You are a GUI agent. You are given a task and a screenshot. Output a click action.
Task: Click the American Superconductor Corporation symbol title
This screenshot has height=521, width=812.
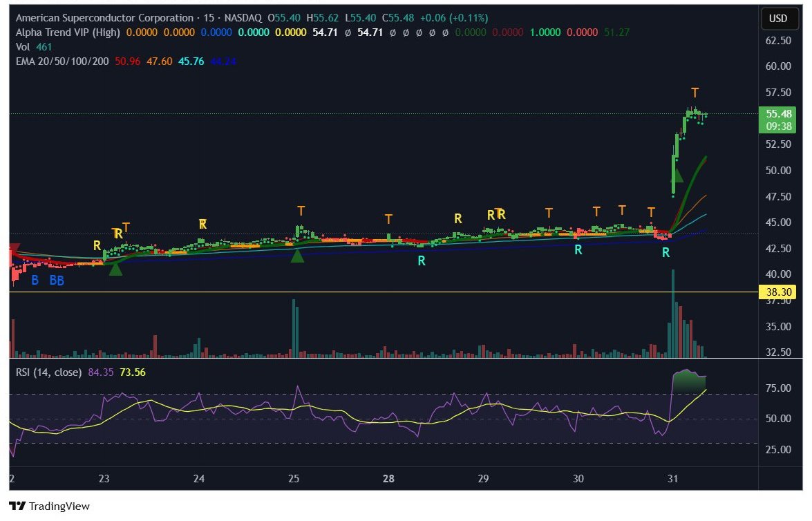click(x=104, y=17)
